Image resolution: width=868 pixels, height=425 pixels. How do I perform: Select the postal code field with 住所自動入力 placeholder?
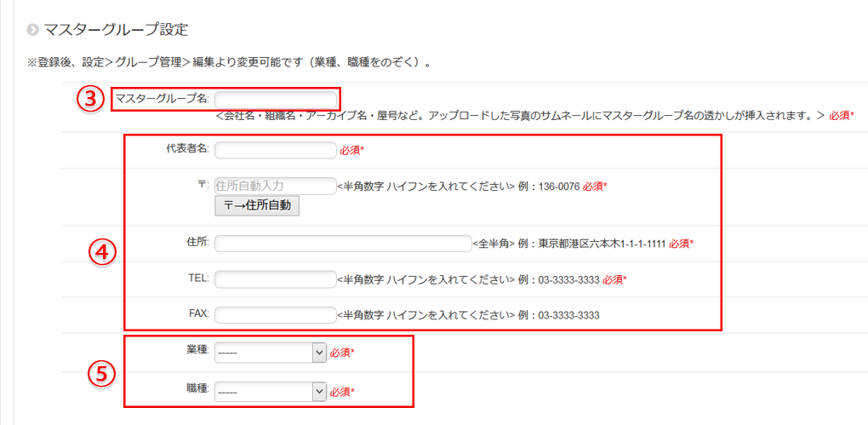tap(276, 186)
